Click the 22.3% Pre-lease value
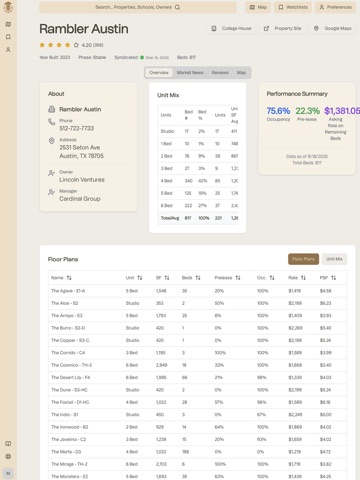 307,111
